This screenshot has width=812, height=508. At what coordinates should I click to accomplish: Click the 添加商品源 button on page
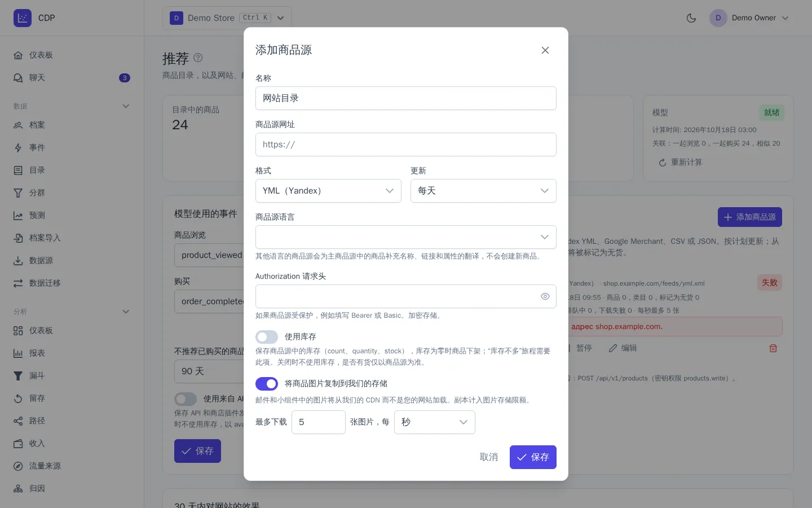coord(750,217)
